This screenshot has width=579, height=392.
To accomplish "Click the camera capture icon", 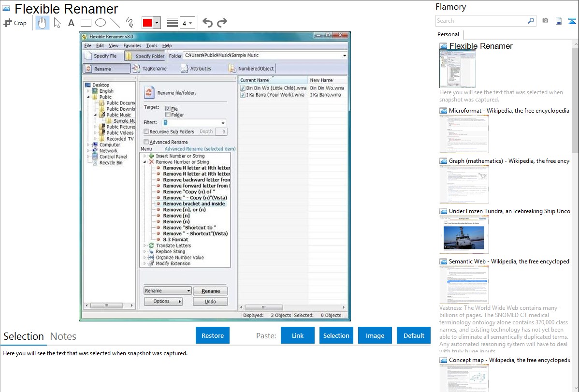I will (545, 21).
